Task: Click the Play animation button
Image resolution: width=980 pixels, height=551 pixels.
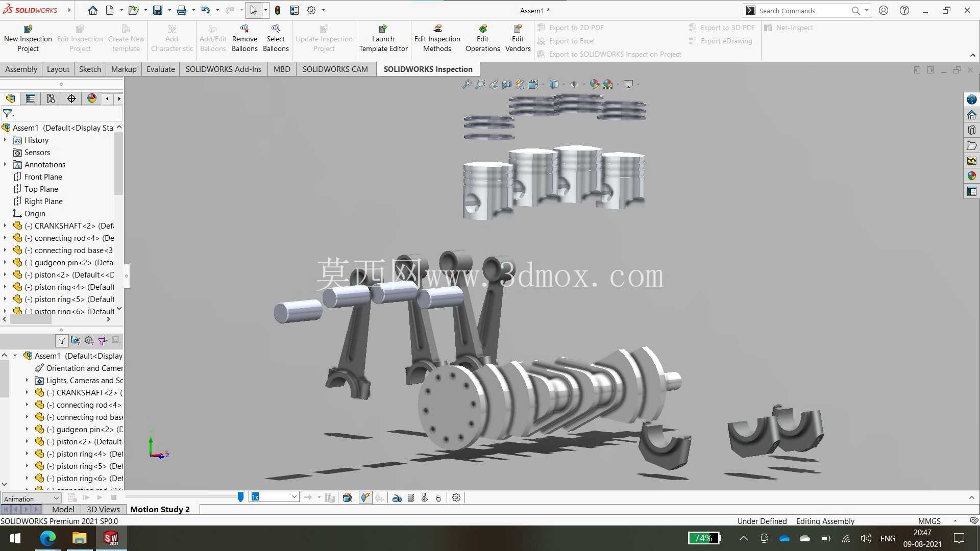Action: (100, 497)
